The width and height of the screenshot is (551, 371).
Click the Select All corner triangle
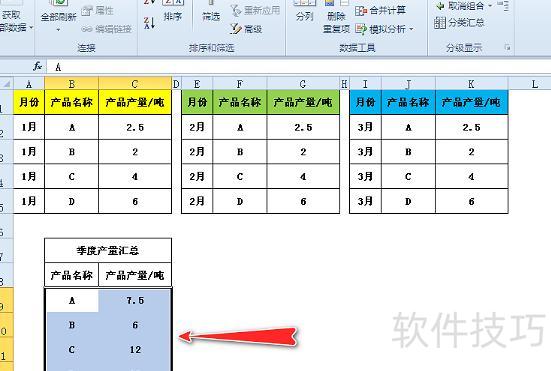click(x=6, y=84)
